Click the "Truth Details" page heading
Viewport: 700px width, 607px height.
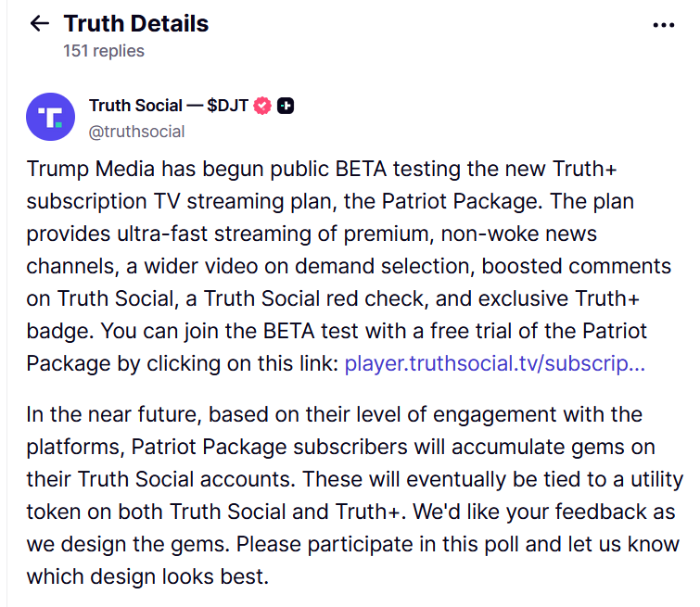(136, 23)
